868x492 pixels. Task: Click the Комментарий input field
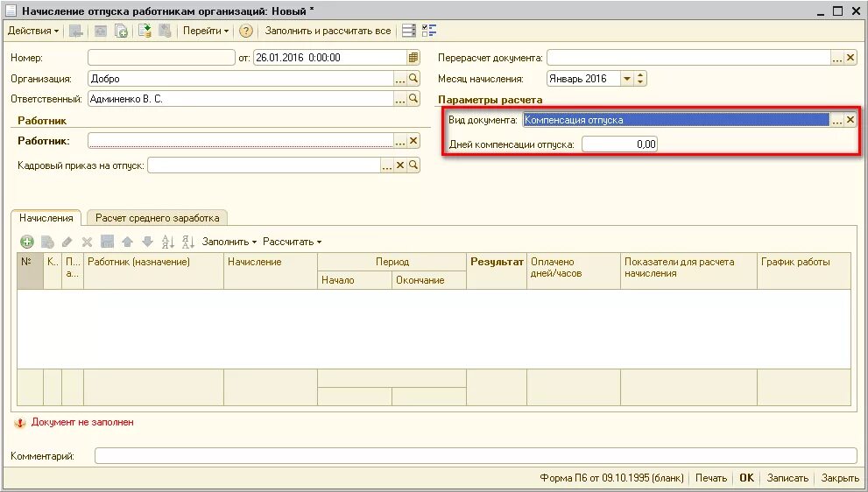[x=476, y=456]
